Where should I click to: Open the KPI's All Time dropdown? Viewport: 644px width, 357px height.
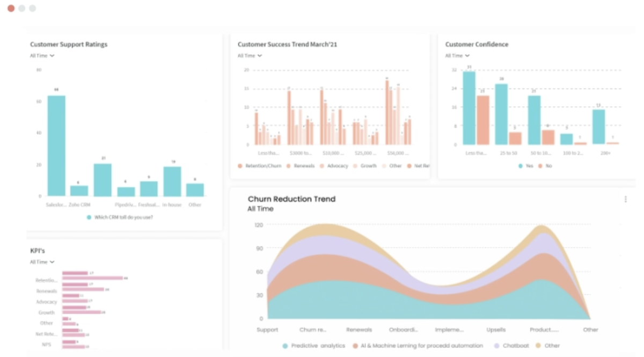pyautogui.click(x=42, y=262)
